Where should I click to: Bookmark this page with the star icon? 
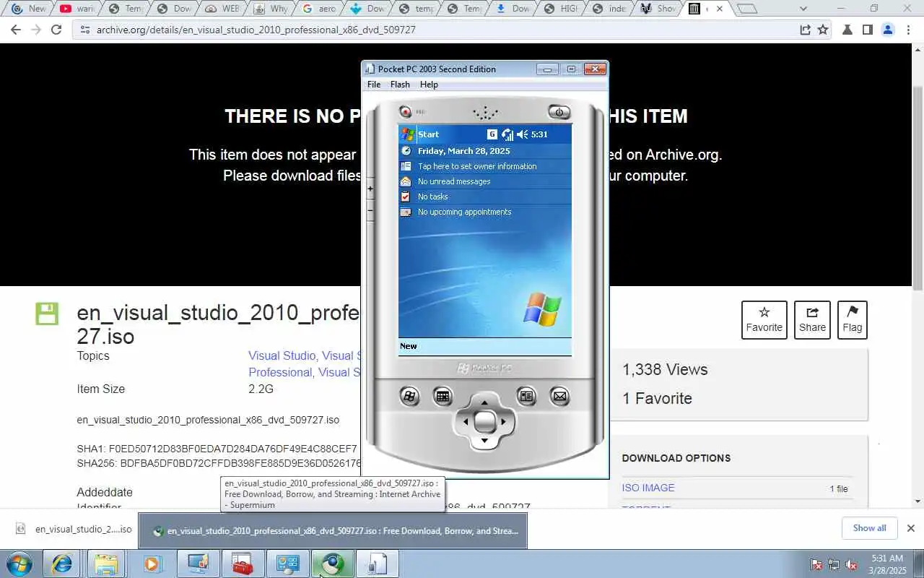tap(823, 30)
